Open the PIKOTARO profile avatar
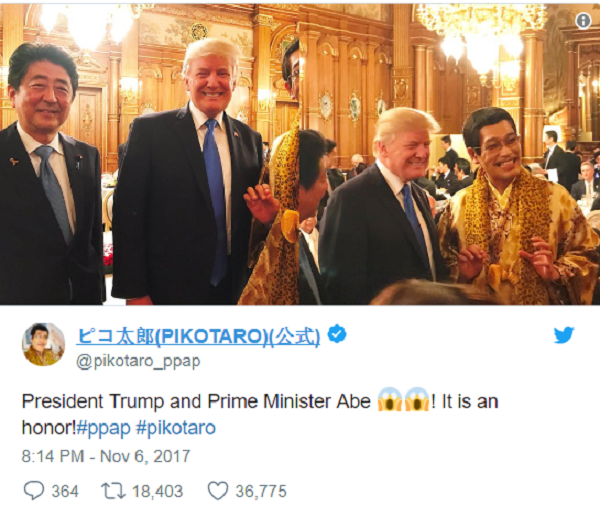This screenshot has height=518, width=600. [x=43, y=344]
